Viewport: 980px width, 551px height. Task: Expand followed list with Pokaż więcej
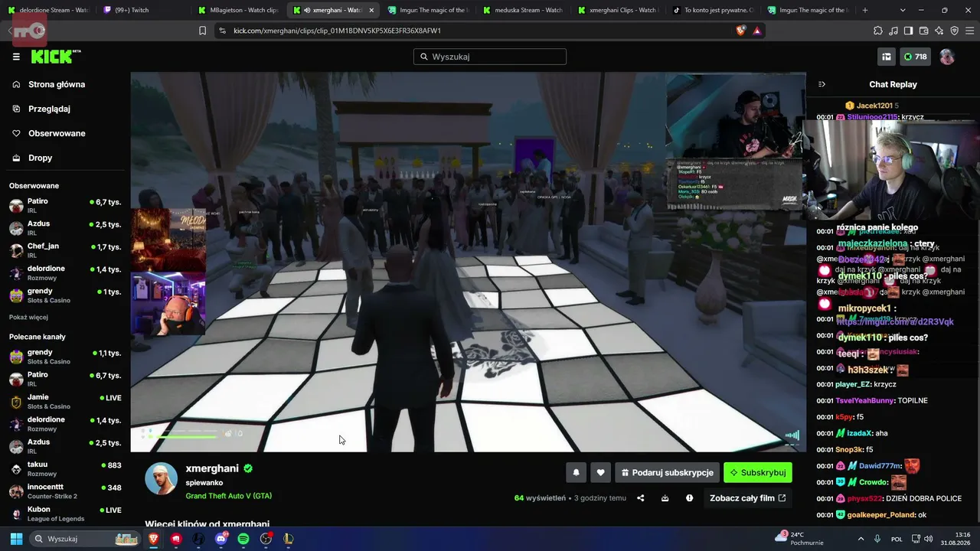[x=28, y=318]
